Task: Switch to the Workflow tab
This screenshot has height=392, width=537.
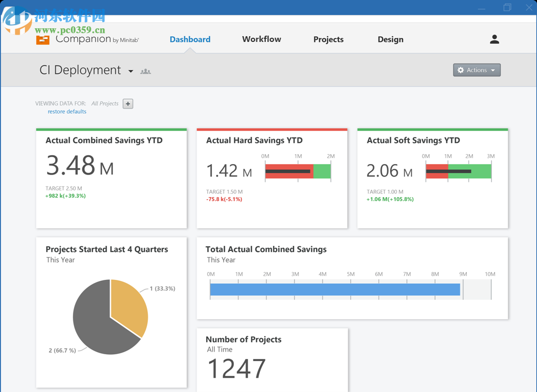Action: (x=261, y=39)
